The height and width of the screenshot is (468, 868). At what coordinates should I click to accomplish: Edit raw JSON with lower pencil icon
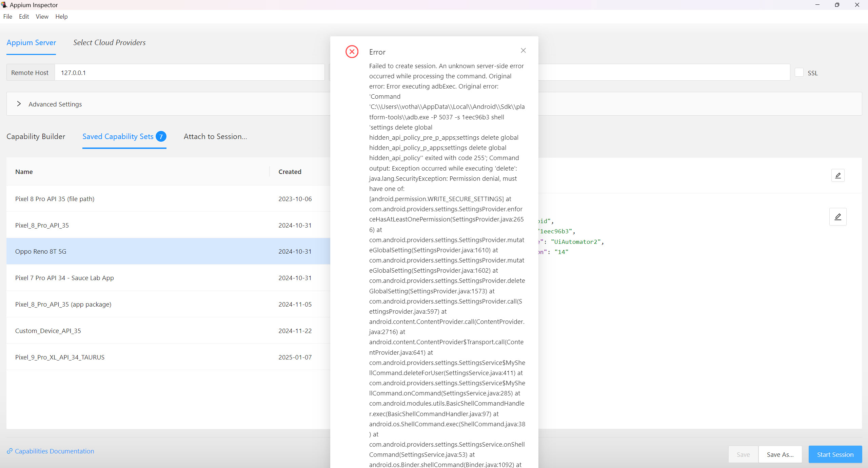point(838,217)
